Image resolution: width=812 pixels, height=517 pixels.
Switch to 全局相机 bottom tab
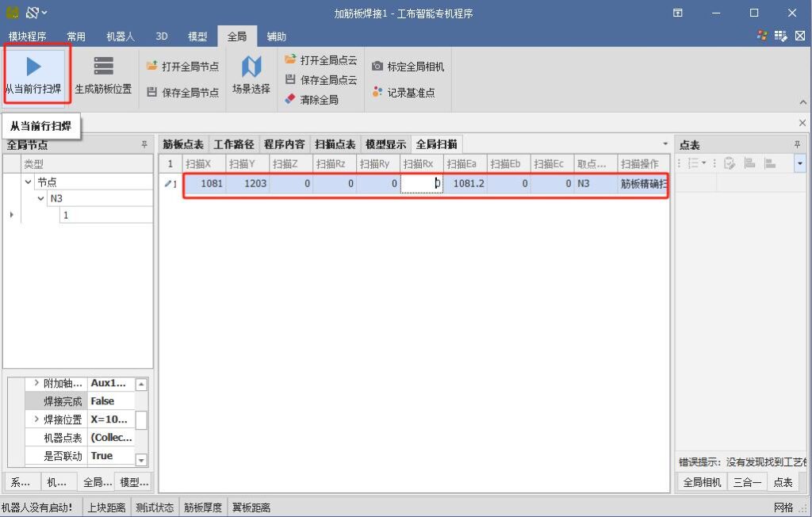pyautogui.click(x=702, y=482)
